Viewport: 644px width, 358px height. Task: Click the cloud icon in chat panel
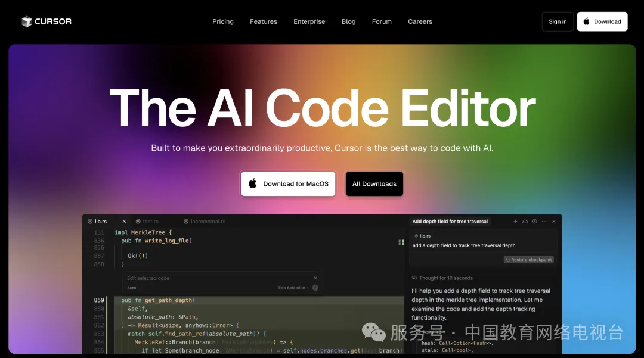[x=525, y=222]
